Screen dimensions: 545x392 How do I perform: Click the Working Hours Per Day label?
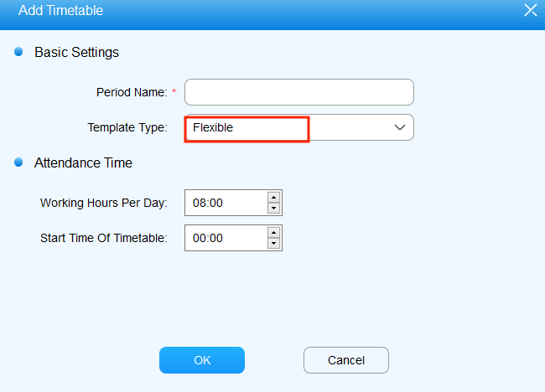[104, 203]
